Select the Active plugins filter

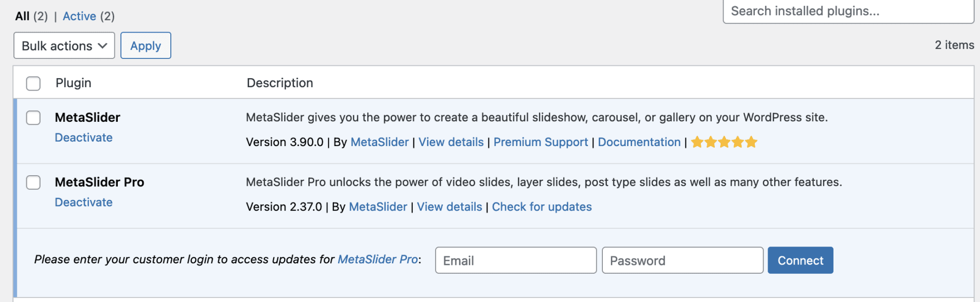[x=79, y=15]
